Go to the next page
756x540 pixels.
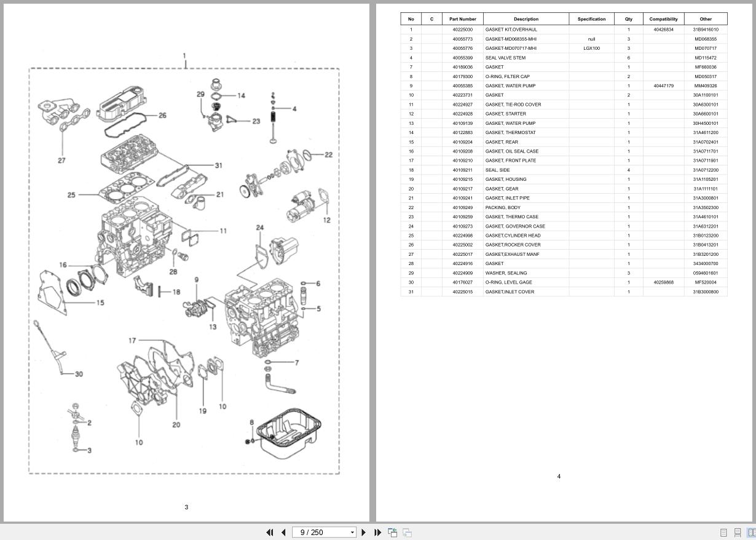[363, 533]
